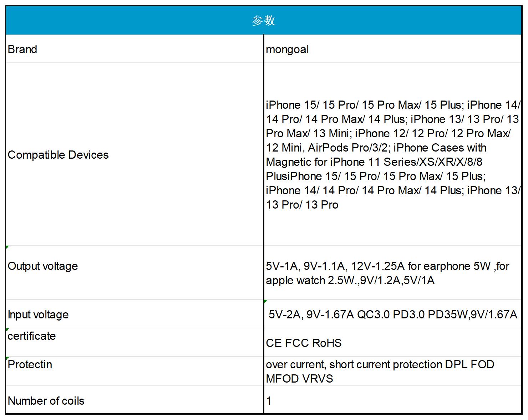Click the certificate label cell
The image size is (528, 420).
134,342
